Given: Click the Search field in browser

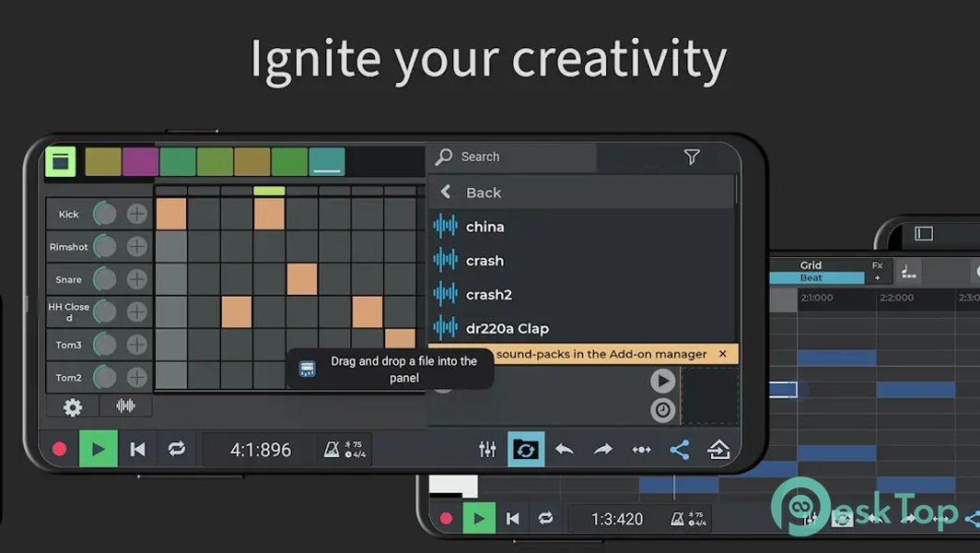Looking at the screenshot, I should point(512,157).
